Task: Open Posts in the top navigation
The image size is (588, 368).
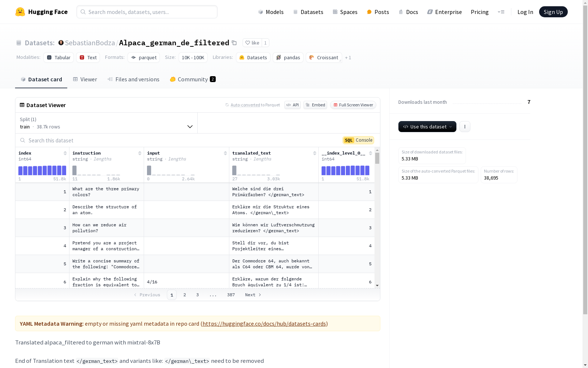Action: tap(378, 12)
